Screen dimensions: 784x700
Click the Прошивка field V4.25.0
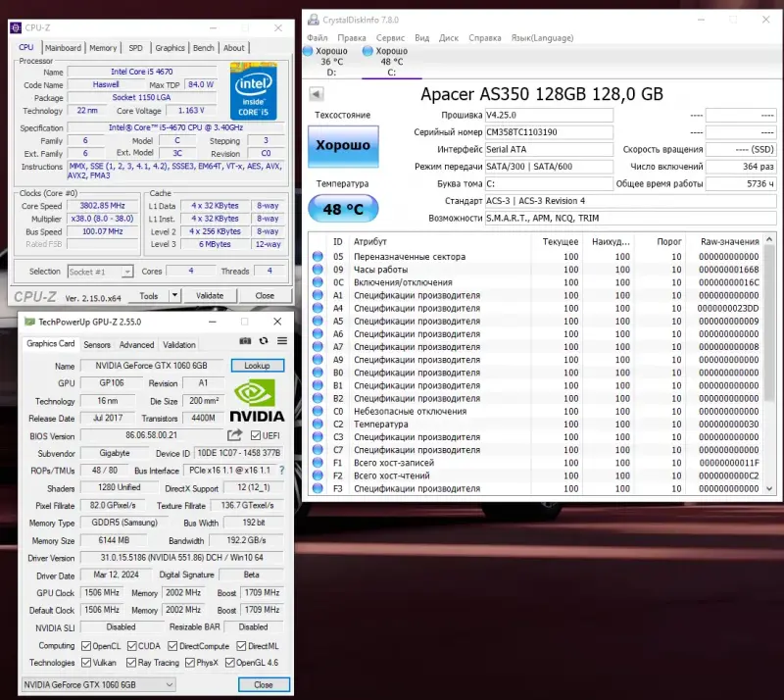pos(549,115)
